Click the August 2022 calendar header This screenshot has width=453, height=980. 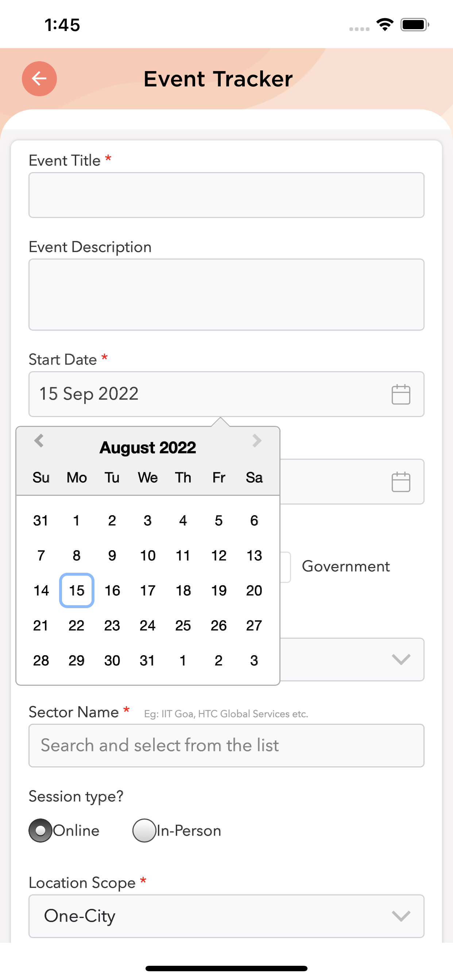[148, 447]
